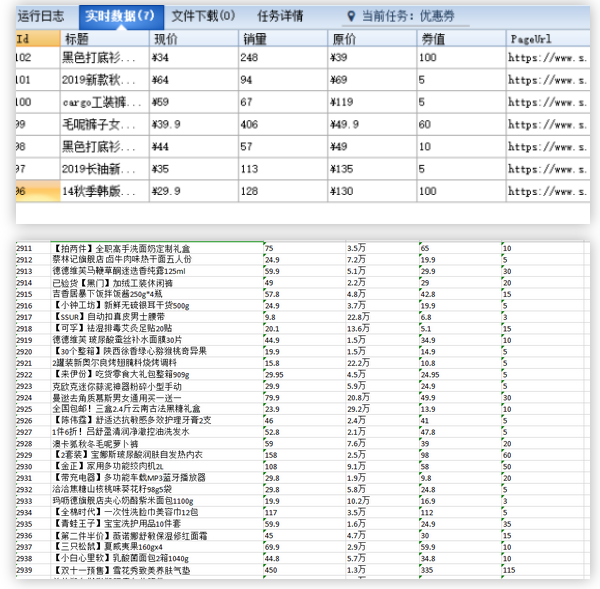
Task: Sort by the 销量 column header
Action: click(254, 38)
